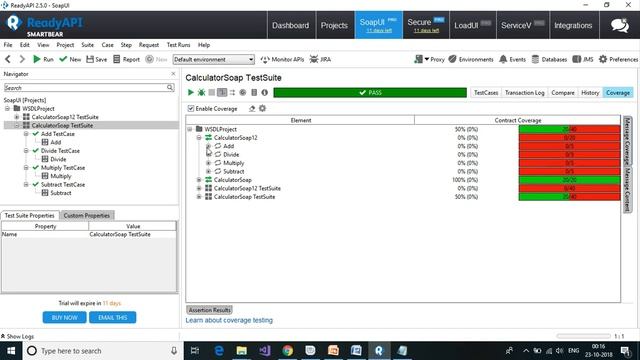Toggle parallel run mode arrows icon
The image size is (640, 360).
[x=233, y=93]
